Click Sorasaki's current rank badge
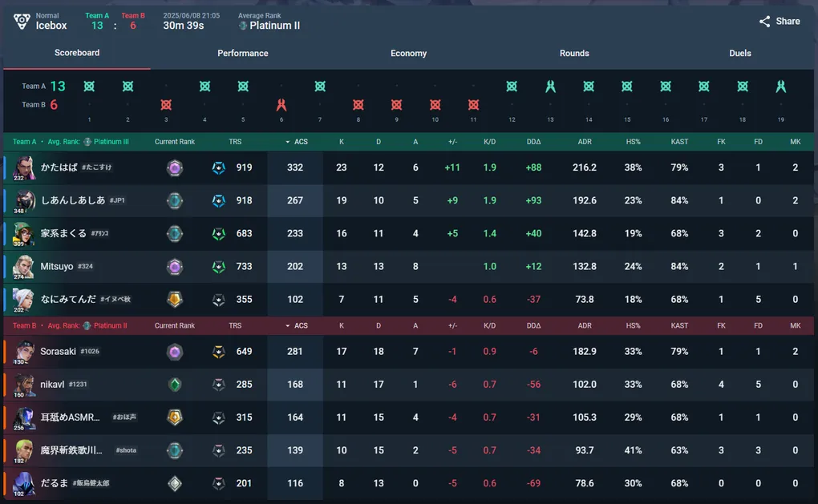The width and height of the screenshot is (818, 504). 175,352
